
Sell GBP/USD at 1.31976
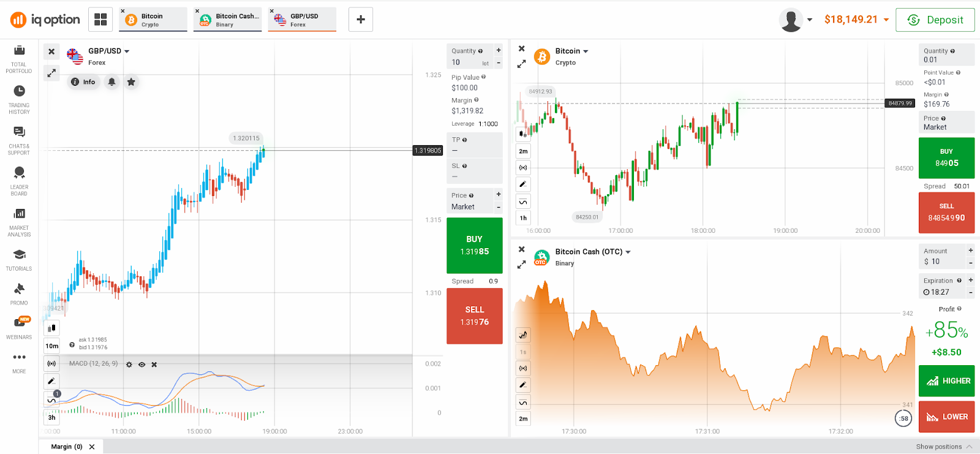click(475, 316)
